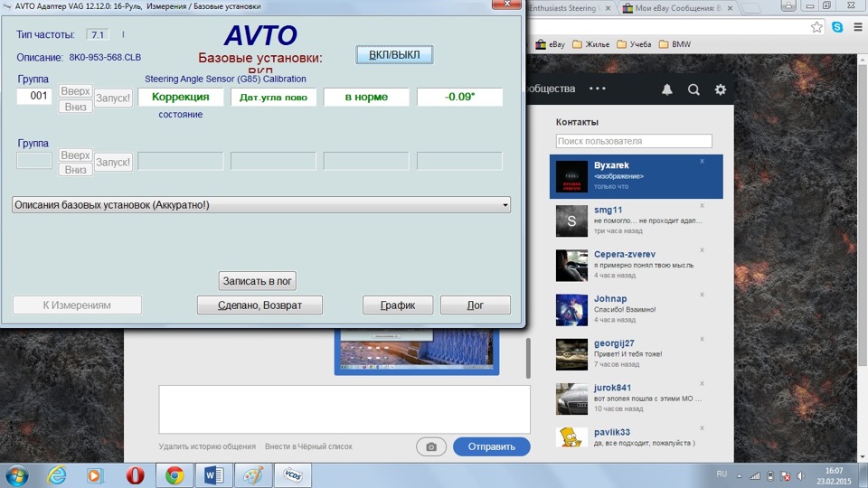Screen dimensions: 868x488
Task: Close the eBay messages tab
Action: point(731,8)
